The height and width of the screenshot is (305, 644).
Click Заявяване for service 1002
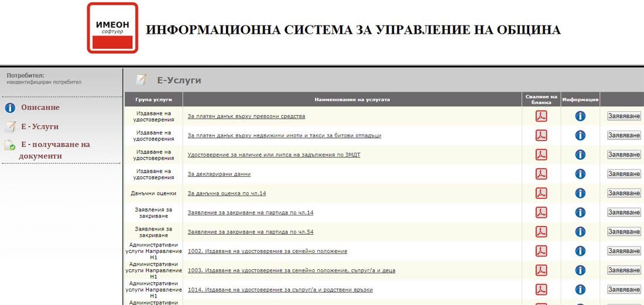[x=624, y=251]
